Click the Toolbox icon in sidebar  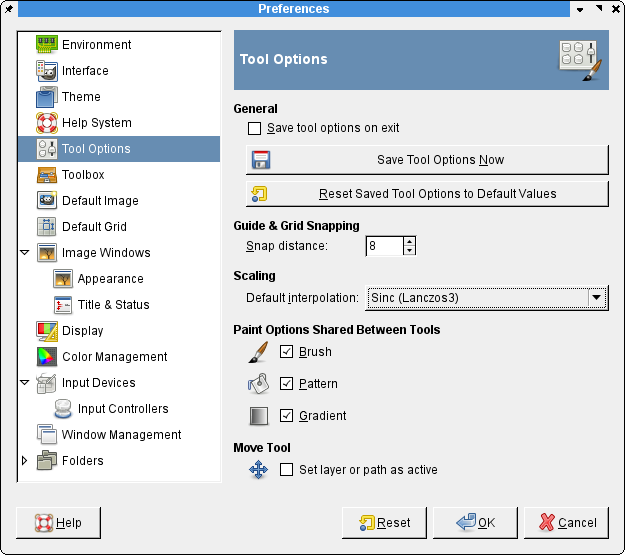pos(47,175)
